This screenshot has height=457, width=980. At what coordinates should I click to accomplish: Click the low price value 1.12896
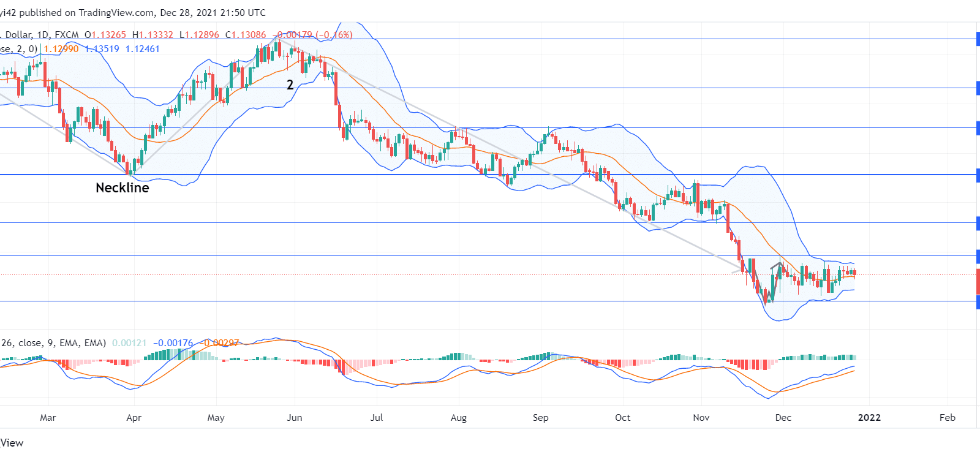(x=202, y=35)
